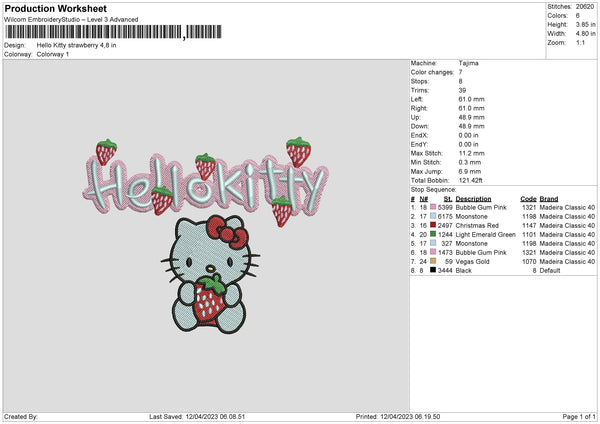Click the 'Default' brand in Black row
The image size is (600, 424).
coord(550,271)
